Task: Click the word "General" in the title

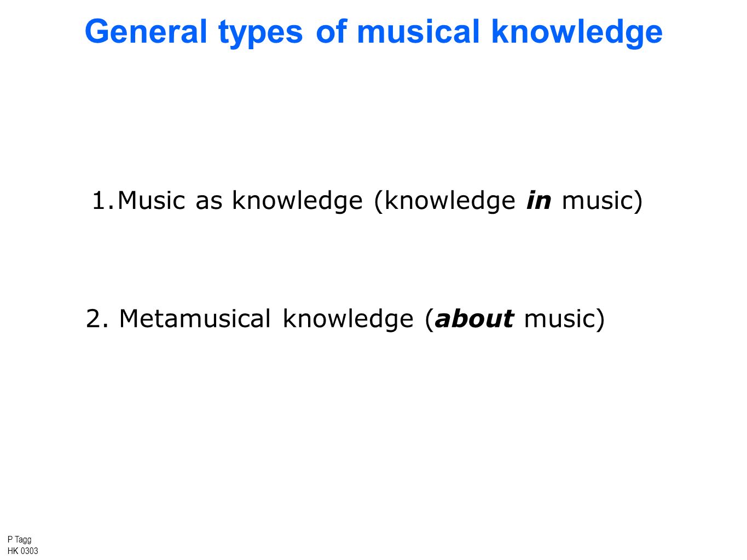Action: click(146, 31)
